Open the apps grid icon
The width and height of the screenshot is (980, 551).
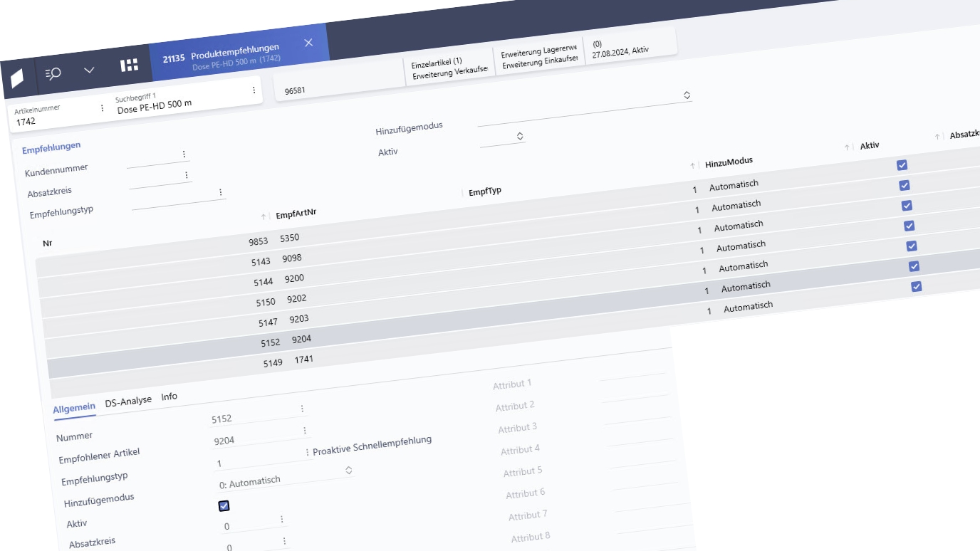(x=129, y=65)
